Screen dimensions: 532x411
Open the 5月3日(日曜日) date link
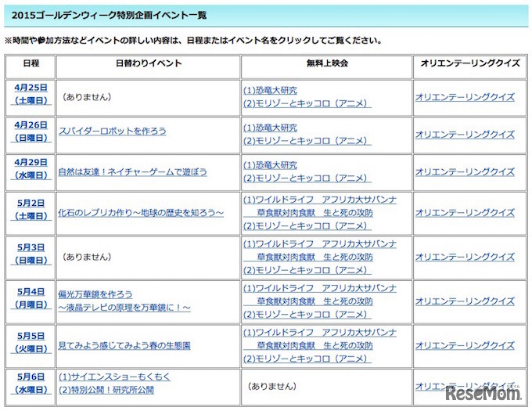tap(31, 254)
